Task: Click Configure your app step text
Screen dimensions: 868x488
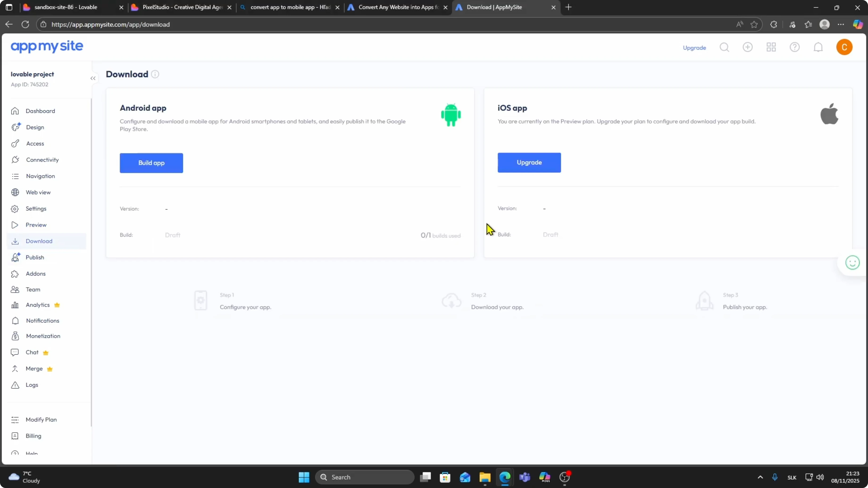Action: point(245,307)
